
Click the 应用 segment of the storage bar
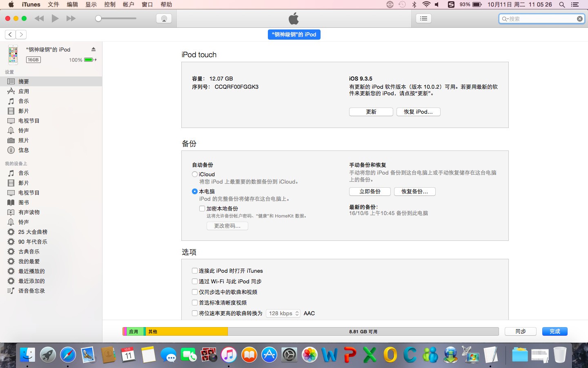135,331
